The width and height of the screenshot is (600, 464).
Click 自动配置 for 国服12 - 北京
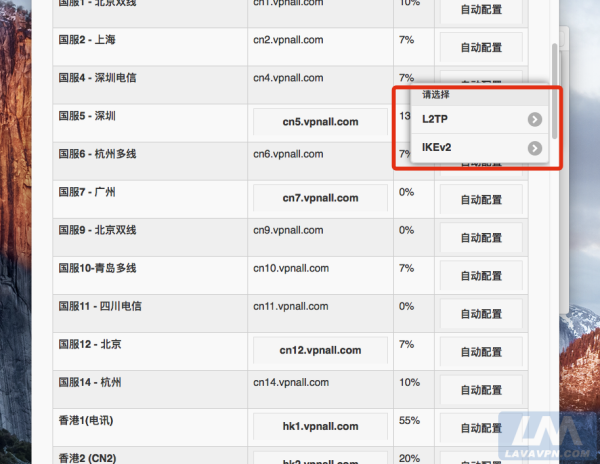(481, 352)
